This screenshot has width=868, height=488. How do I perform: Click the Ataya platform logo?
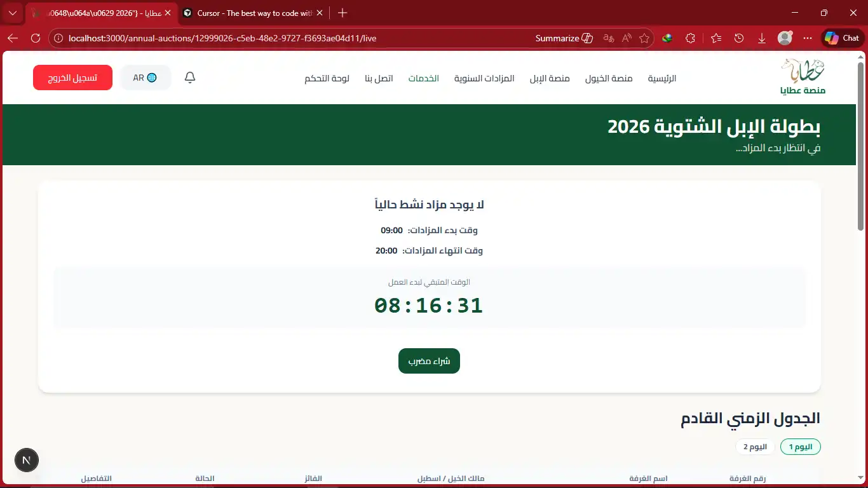803,77
